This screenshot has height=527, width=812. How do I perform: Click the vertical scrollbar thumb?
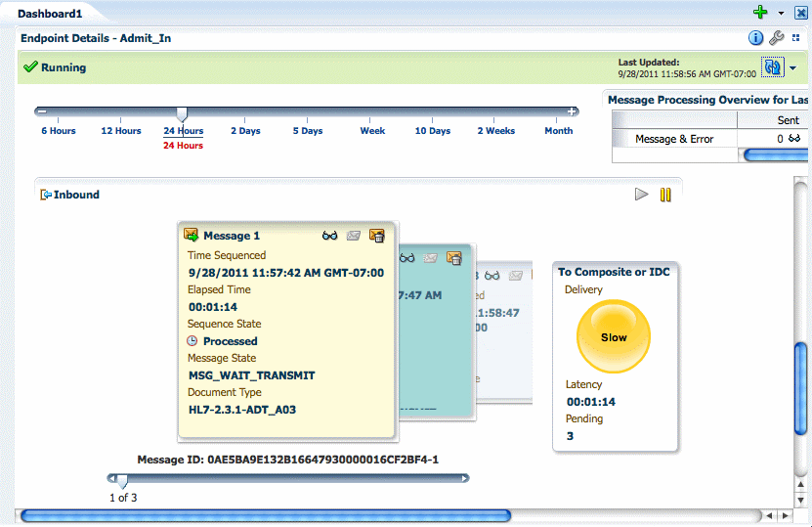point(800,388)
